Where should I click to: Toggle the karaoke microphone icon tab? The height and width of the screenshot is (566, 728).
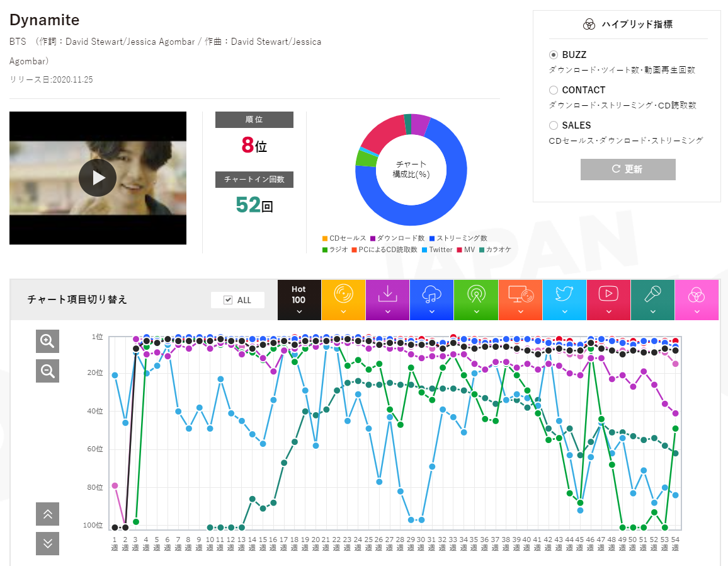(653, 300)
